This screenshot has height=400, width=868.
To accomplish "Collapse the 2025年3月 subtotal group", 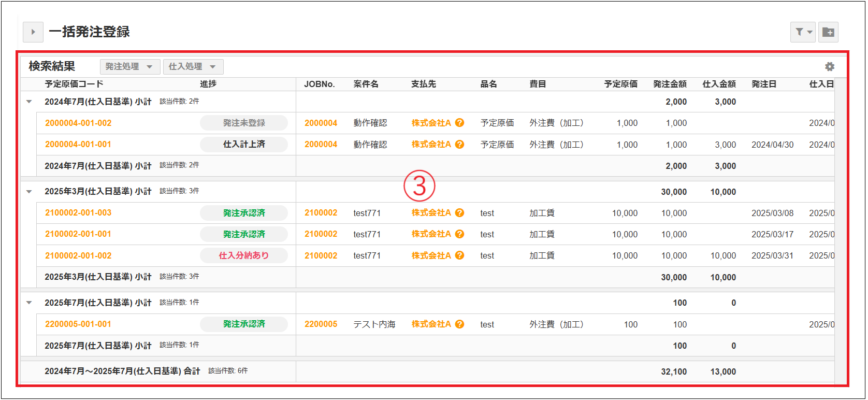I will [29, 192].
